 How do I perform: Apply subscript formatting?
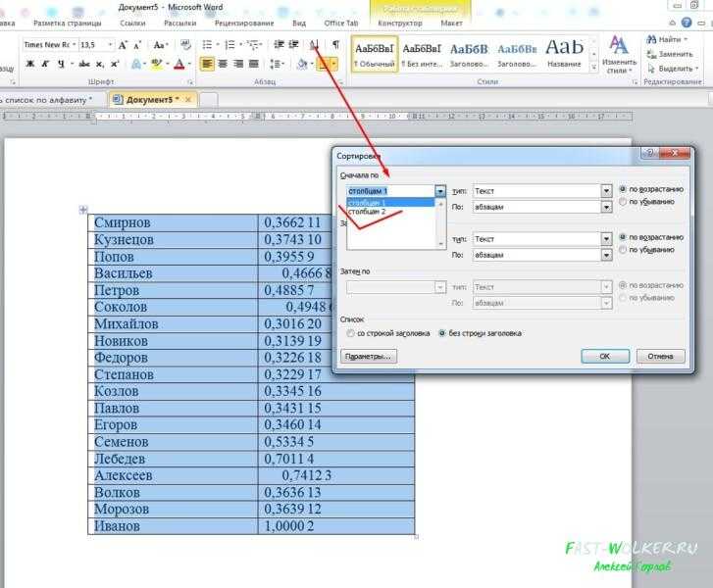pyautogui.click(x=100, y=64)
